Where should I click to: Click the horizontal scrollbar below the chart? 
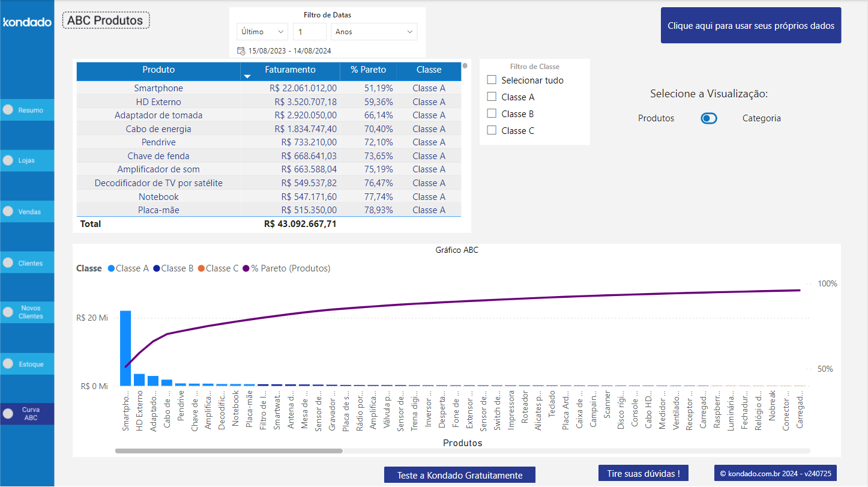click(228, 450)
